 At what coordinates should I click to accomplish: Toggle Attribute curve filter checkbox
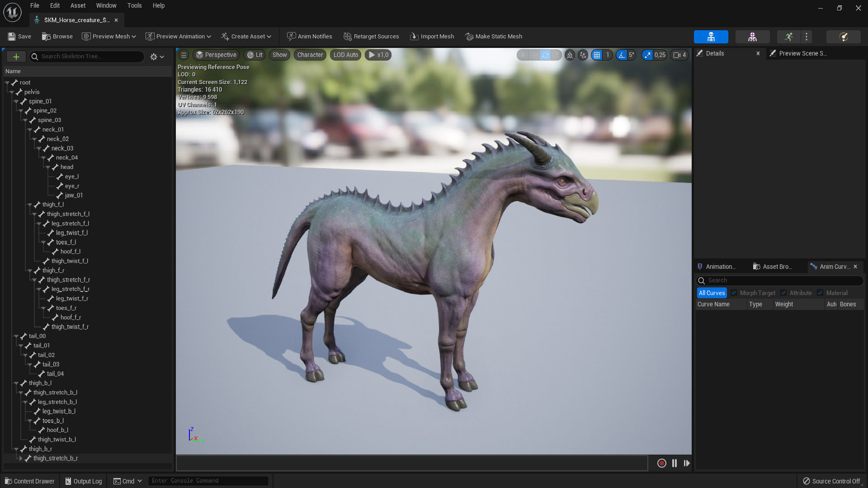pos(783,293)
